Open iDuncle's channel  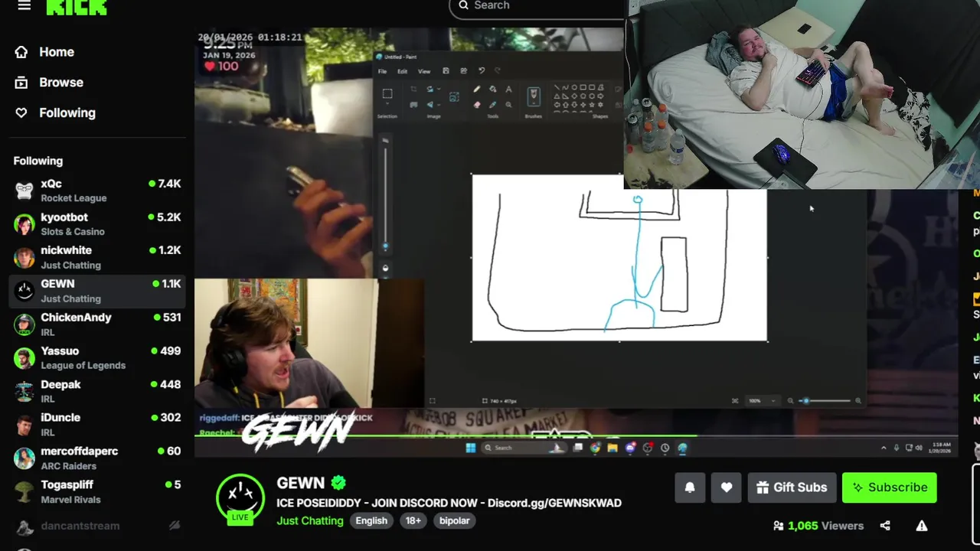coord(97,425)
